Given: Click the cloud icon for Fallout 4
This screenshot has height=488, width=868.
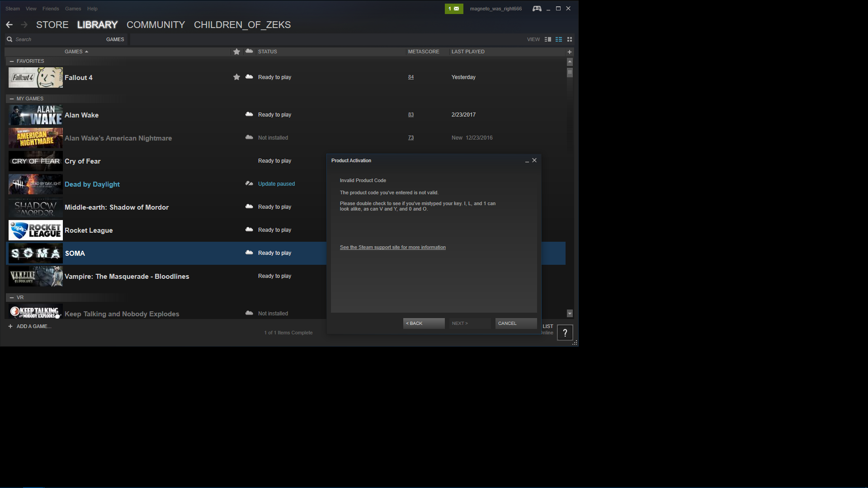Looking at the screenshot, I should coord(249,77).
